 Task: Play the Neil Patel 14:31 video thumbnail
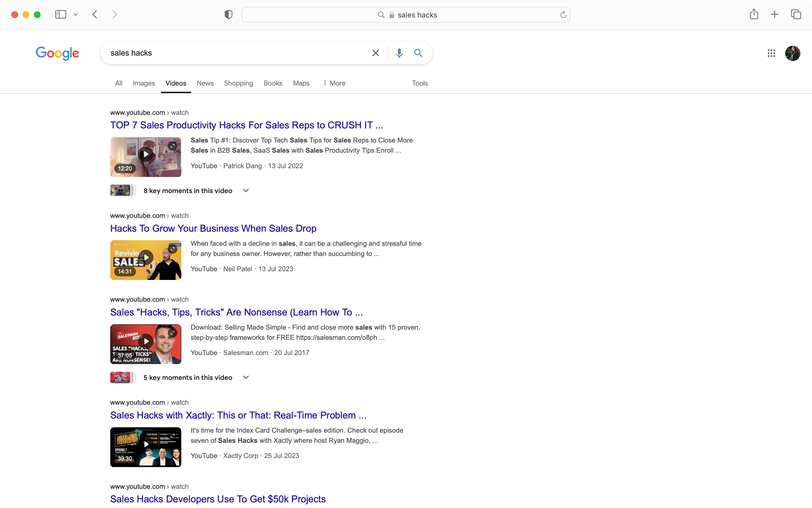point(145,260)
